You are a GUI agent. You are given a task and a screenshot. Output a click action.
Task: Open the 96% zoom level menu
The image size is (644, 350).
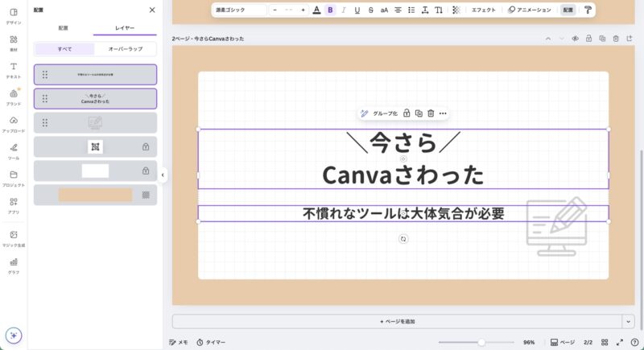pos(529,342)
